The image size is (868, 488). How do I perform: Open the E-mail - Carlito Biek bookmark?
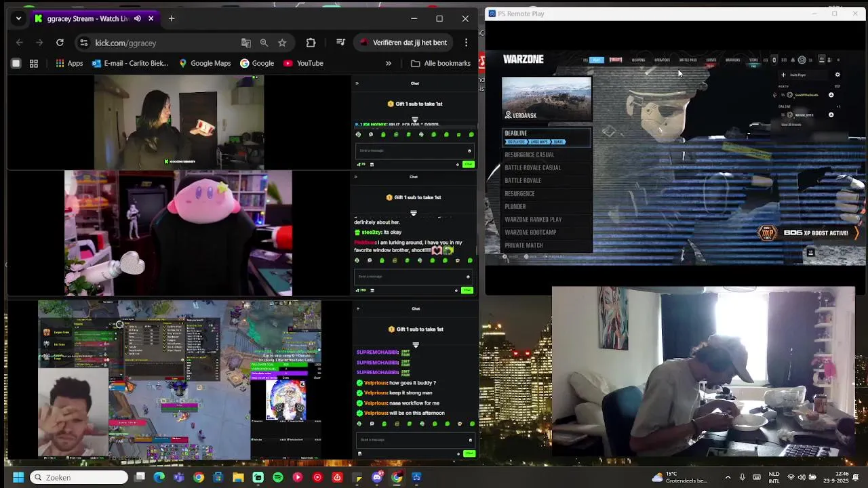coord(130,63)
